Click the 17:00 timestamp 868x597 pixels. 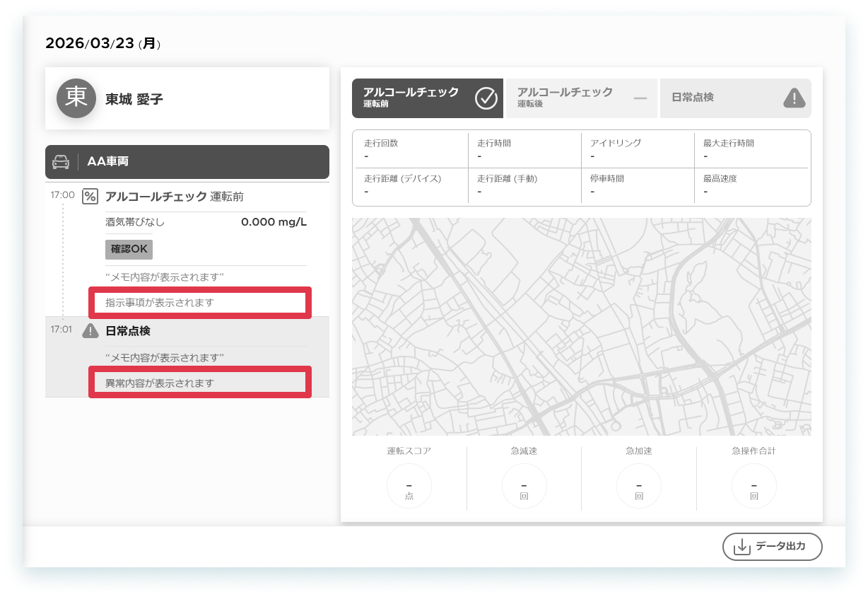pos(63,195)
